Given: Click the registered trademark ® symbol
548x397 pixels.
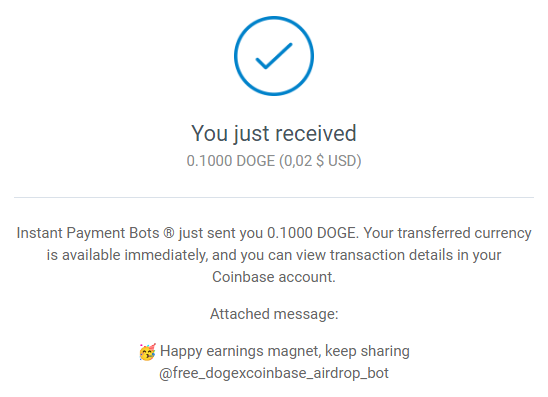Looking at the screenshot, I should point(169,233).
